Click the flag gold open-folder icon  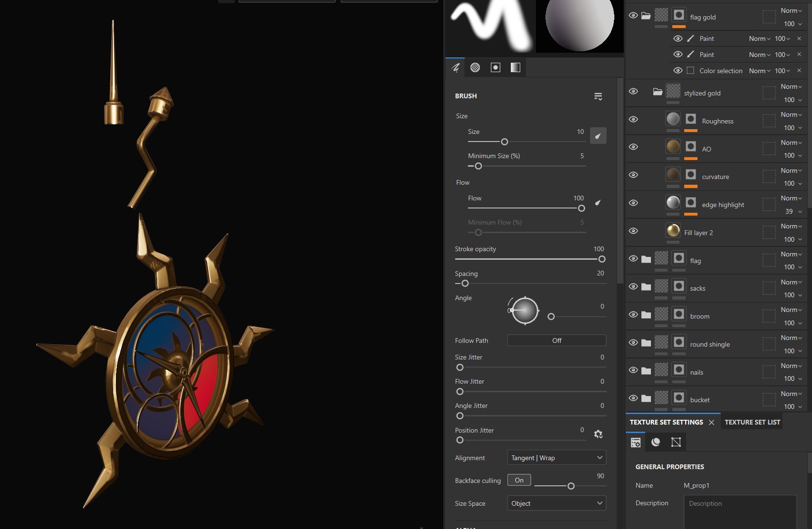tap(646, 16)
